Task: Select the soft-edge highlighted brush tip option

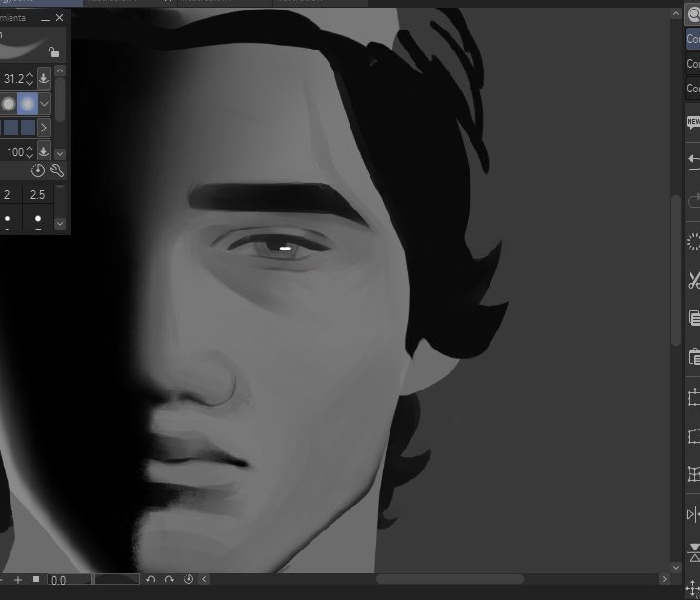Action: (x=28, y=104)
